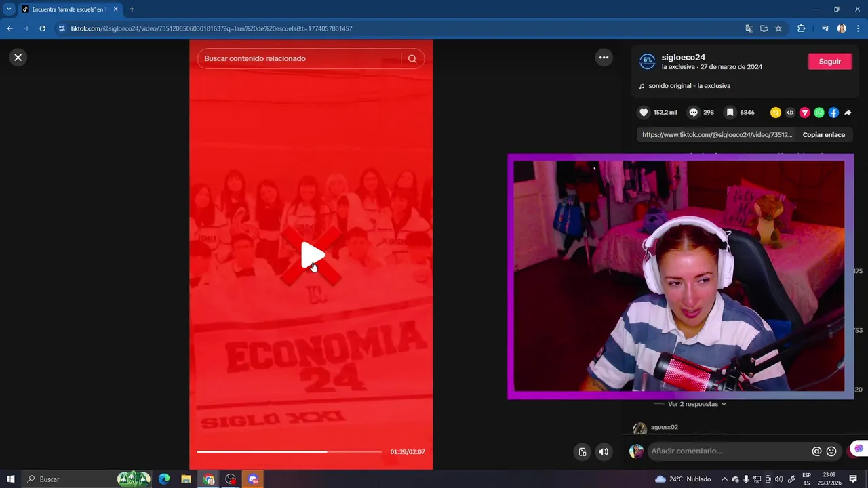Save video using the bookmark icon

click(730, 113)
